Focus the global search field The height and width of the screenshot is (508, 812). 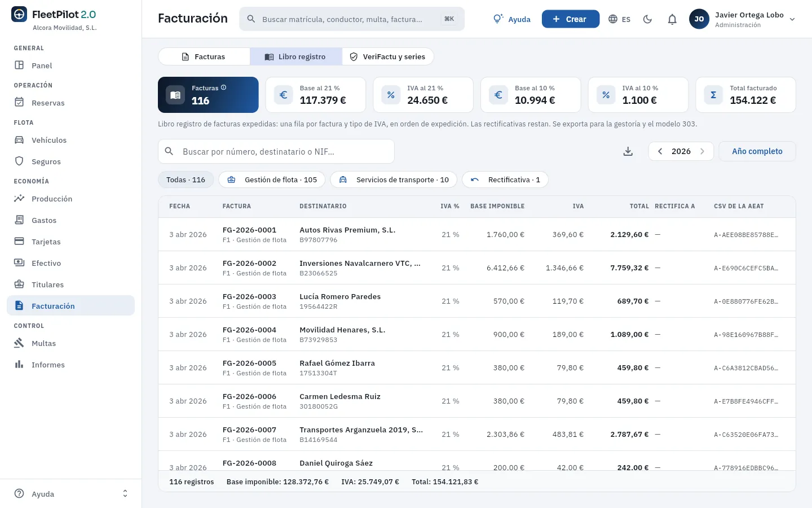click(352, 19)
